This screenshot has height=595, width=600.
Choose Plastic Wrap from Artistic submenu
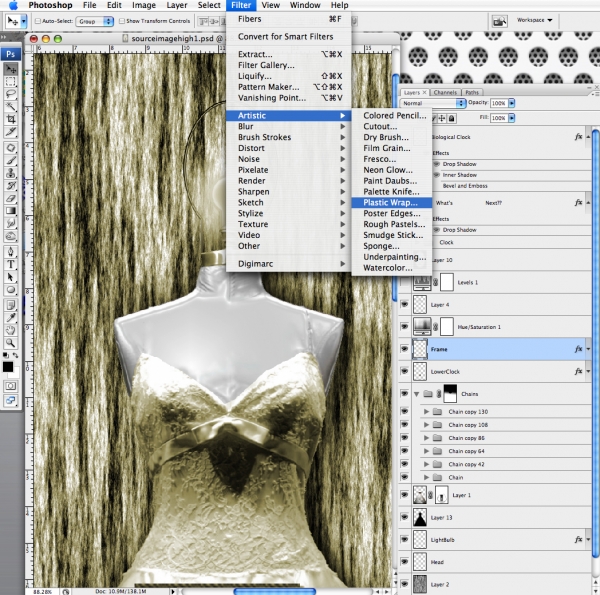[x=391, y=202]
